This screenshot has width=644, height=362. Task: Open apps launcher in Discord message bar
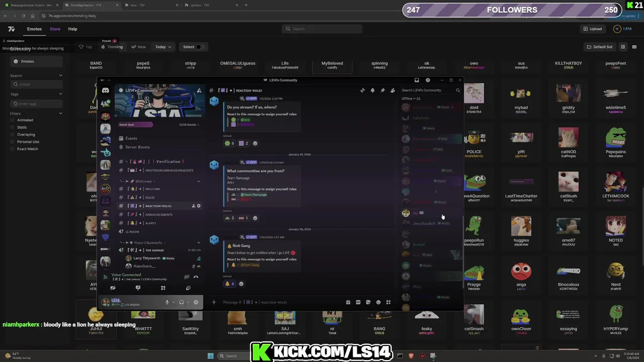coord(388,302)
